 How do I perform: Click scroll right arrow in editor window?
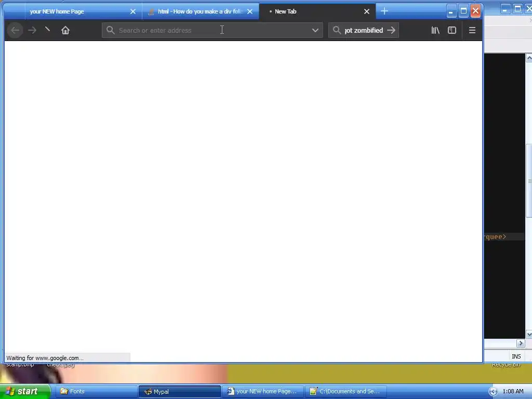coord(521,343)
